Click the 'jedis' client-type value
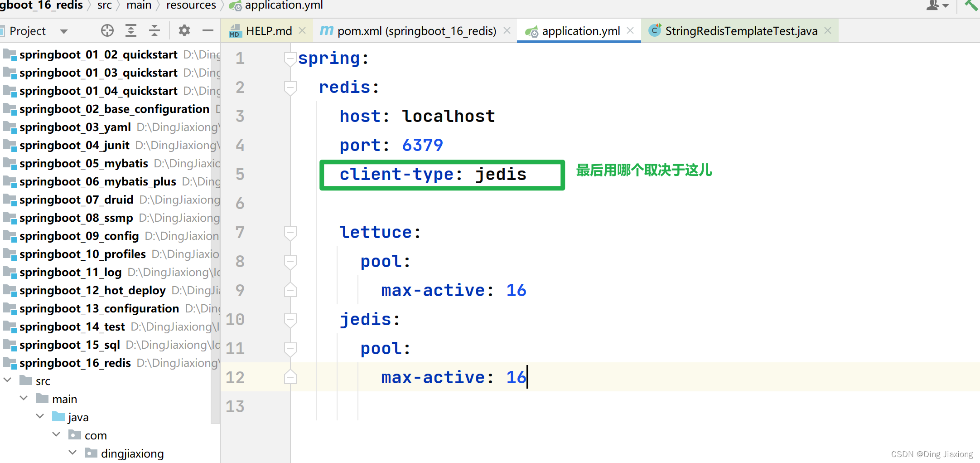The image size is (980, 463). 501,175
